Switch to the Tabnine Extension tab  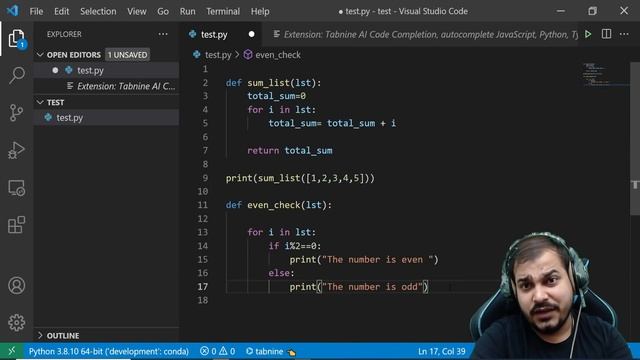coord(426,34)
